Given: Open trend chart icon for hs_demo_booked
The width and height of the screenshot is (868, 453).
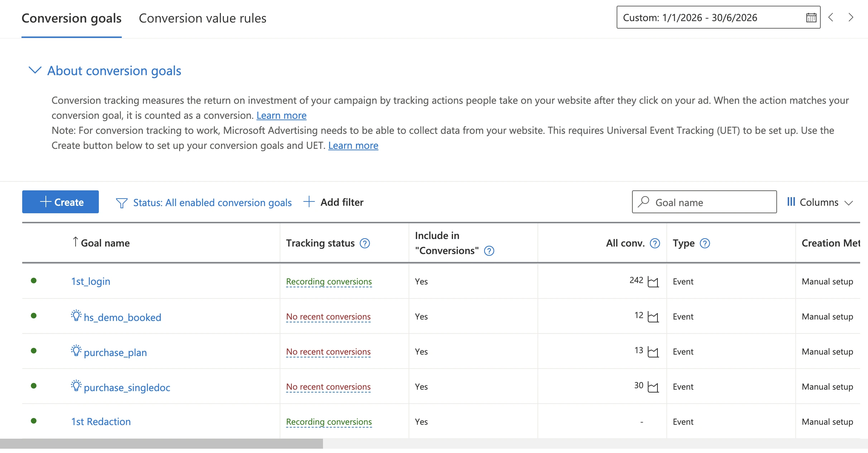Looking at the screenshot, I should 653,317.
